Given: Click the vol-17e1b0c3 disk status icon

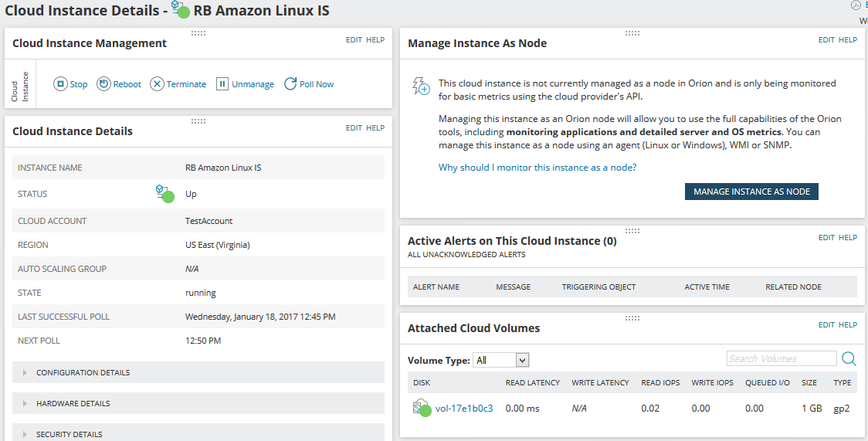Looking at the screenshot, I should [422, 409].
